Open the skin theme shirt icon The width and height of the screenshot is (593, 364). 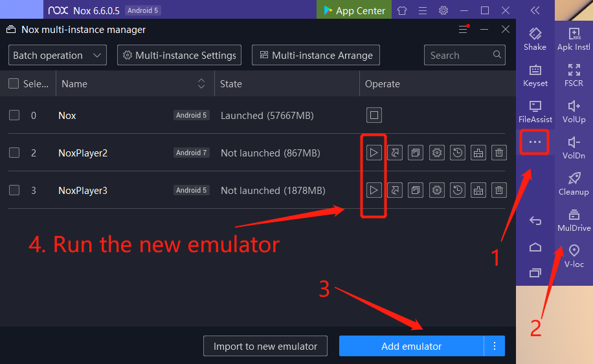[402, 10]
